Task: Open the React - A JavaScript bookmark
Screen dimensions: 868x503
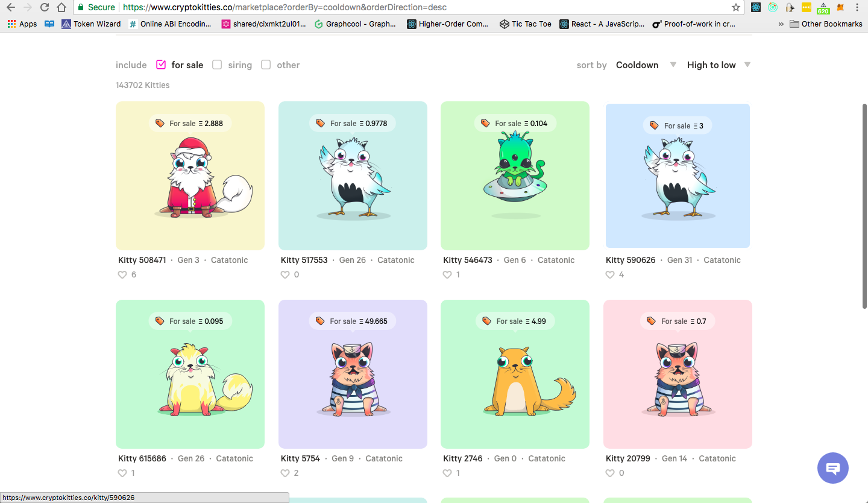Action: [602, 24]
